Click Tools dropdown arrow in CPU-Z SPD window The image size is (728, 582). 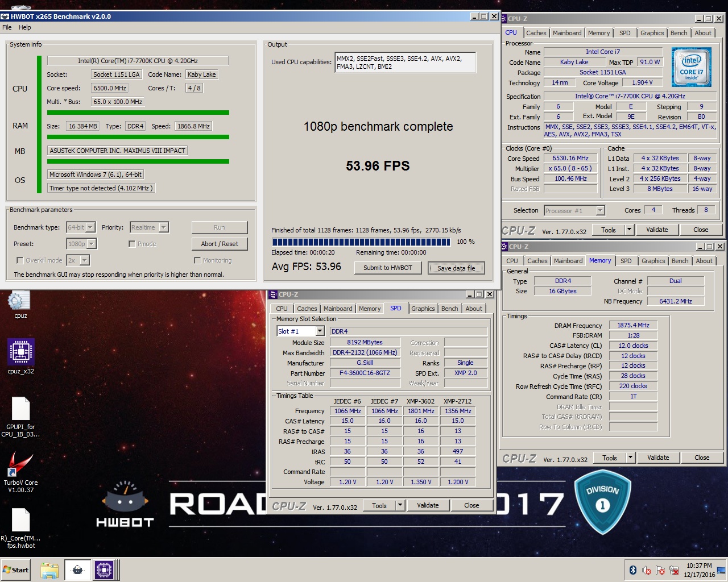pyautogui.click(x=400, y=505)
